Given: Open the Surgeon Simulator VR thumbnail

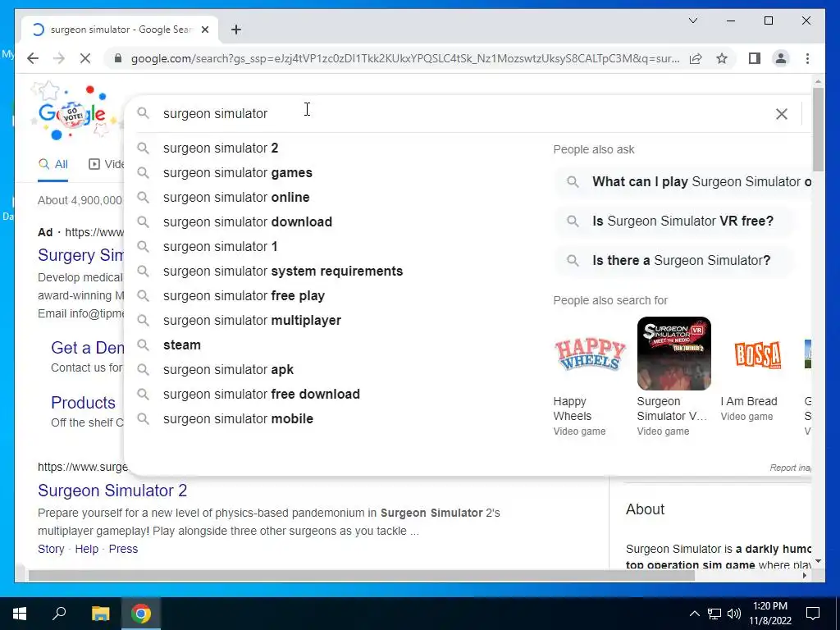Looking at the screenshot, I should (674, 354).
